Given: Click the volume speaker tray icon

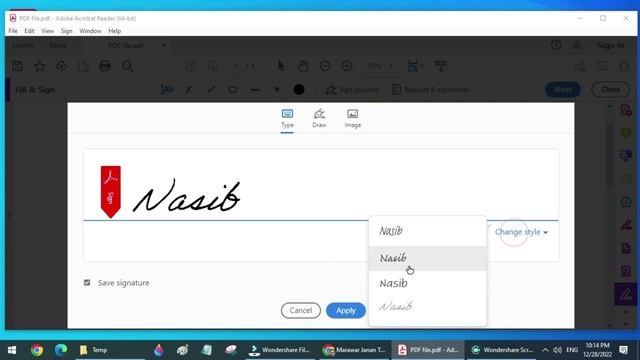Looking at the screenshot, I should 558,350.
